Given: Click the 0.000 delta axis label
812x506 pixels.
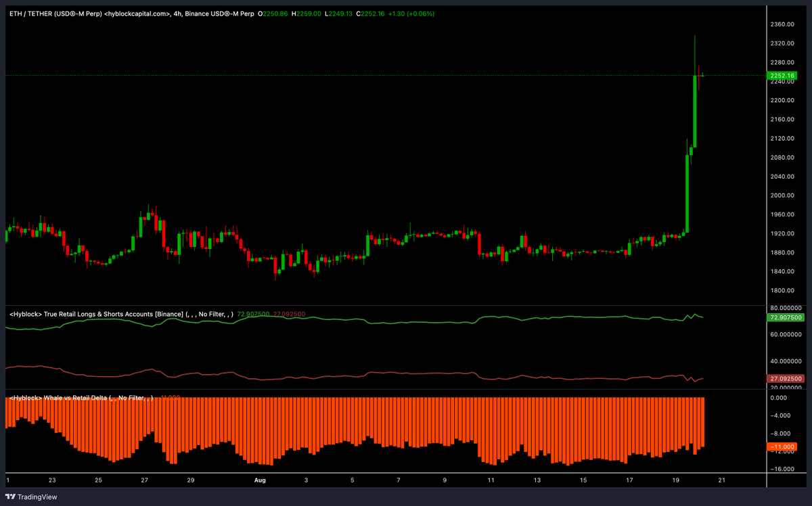Looking at the screenshot, I should 779,398.
